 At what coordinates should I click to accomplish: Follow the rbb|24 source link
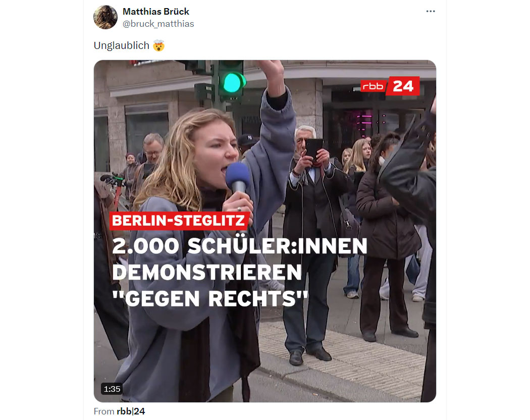(131, 411)
